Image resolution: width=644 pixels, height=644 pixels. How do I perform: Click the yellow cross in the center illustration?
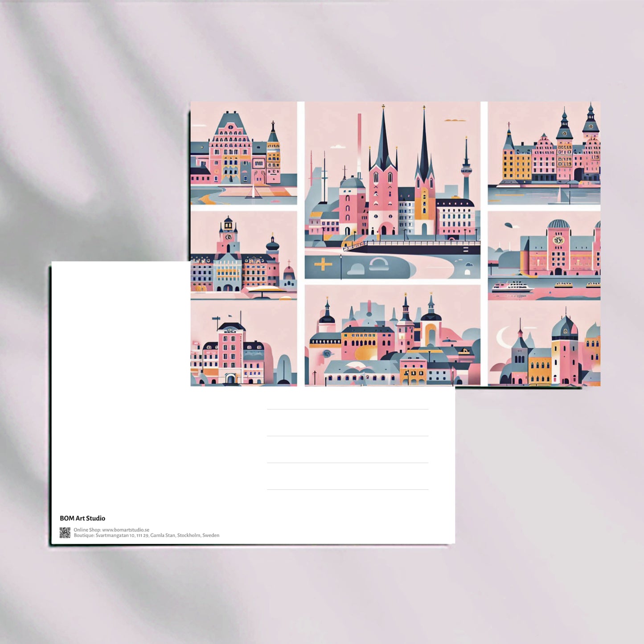tap(323, 265)
